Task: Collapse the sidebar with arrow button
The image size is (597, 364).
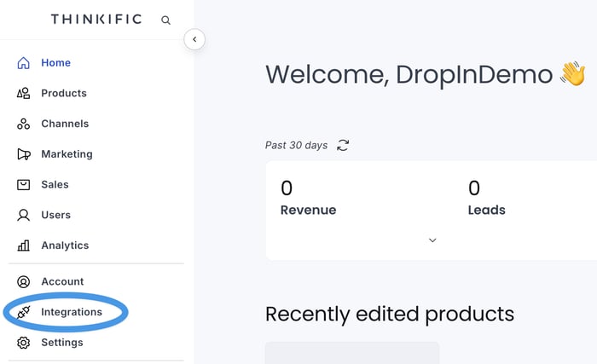Action: [194, 39]
